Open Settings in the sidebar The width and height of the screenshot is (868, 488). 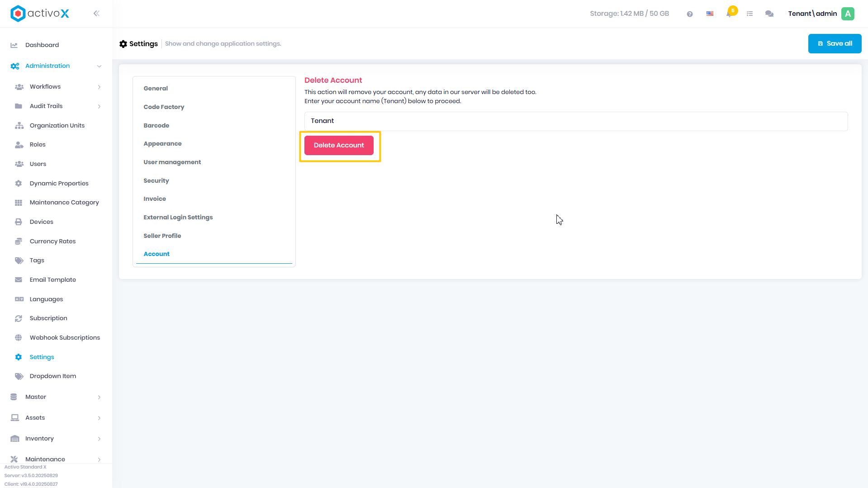click(x=42, y=357)
